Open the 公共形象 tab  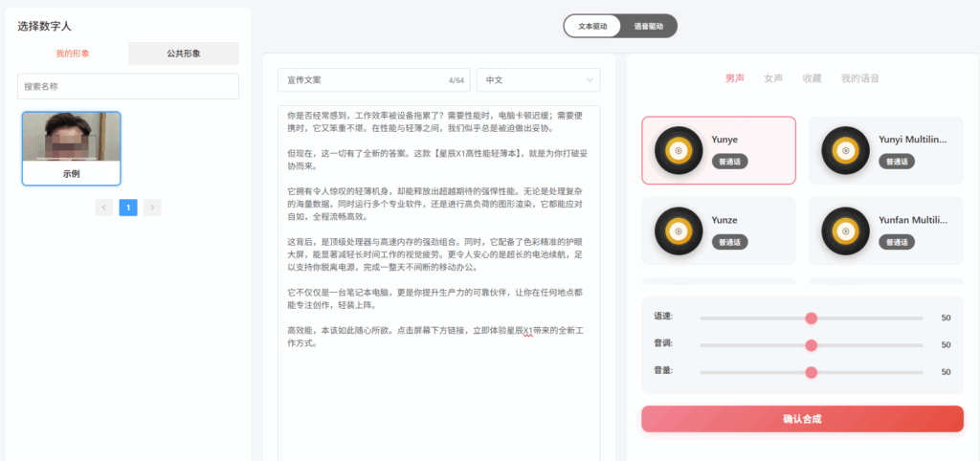point(184,54)
